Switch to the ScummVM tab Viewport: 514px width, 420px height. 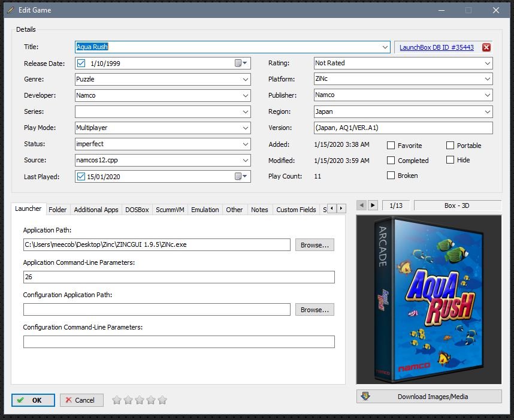pos(170,210)
